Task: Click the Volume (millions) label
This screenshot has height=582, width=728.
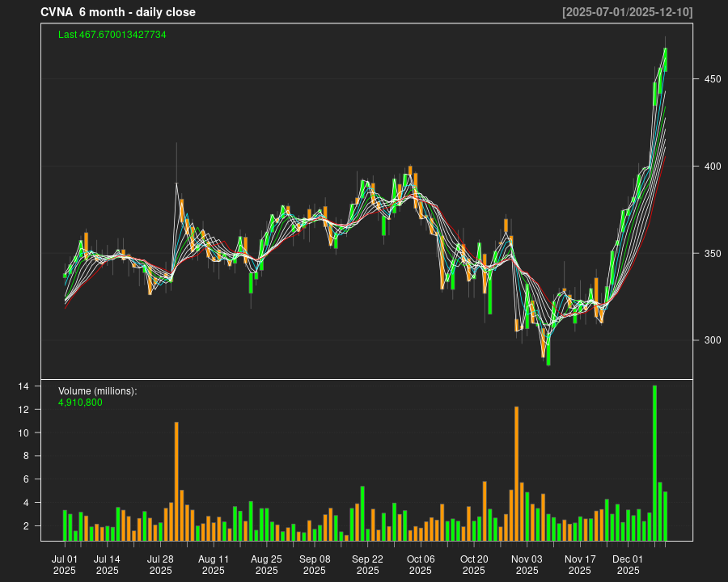Action: pos(98,391)
